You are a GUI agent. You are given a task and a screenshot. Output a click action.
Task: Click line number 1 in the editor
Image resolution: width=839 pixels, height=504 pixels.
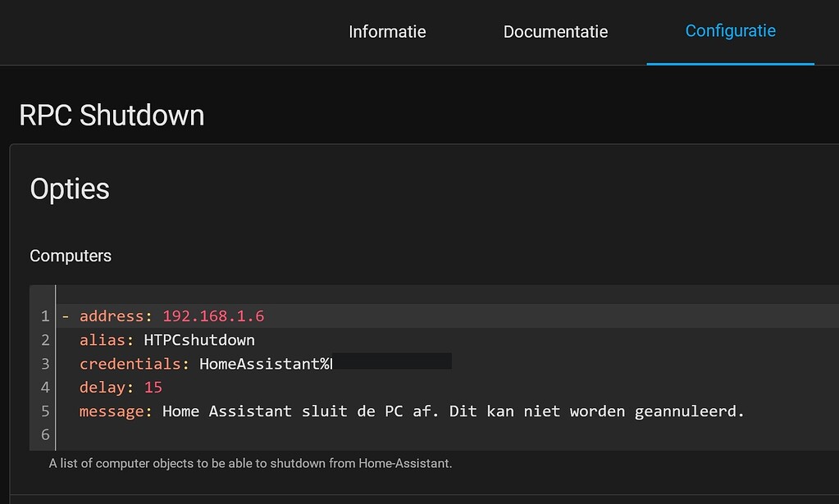(x=44, y=316)
